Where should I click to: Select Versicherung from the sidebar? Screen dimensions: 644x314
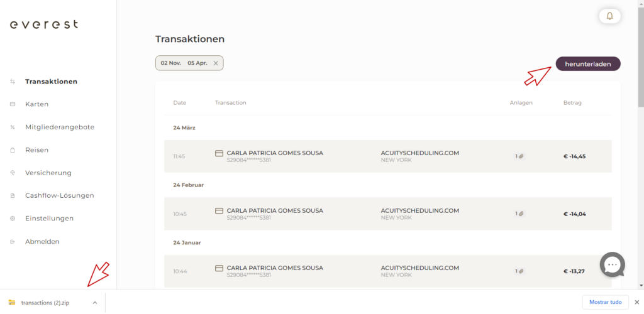pos(48,173)
